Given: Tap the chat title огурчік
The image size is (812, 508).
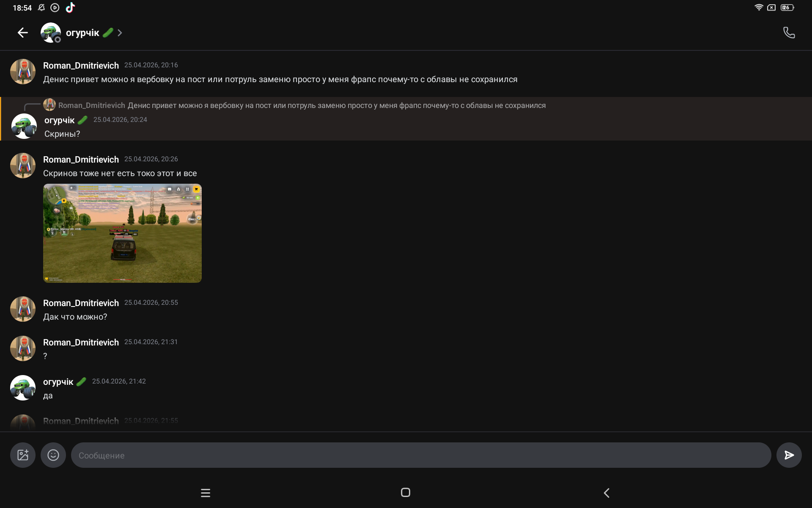Looking at the screenshot, I should pos(82,33).
